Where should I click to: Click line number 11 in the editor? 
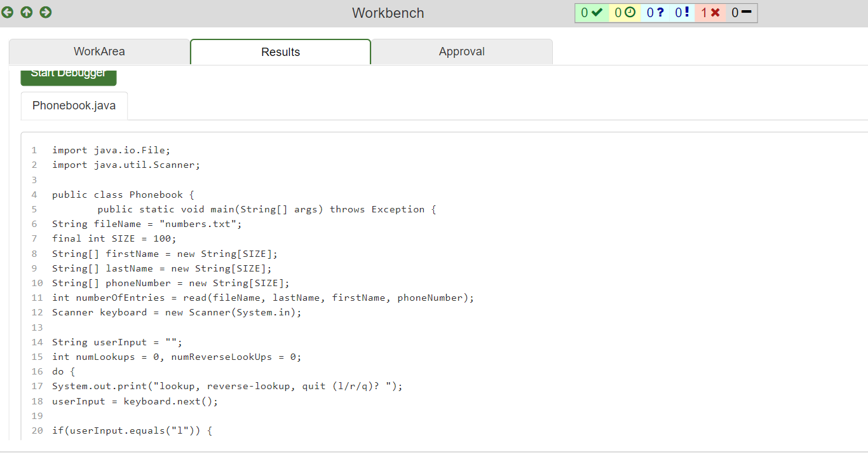pyautogui.click(x=37, y=298)
